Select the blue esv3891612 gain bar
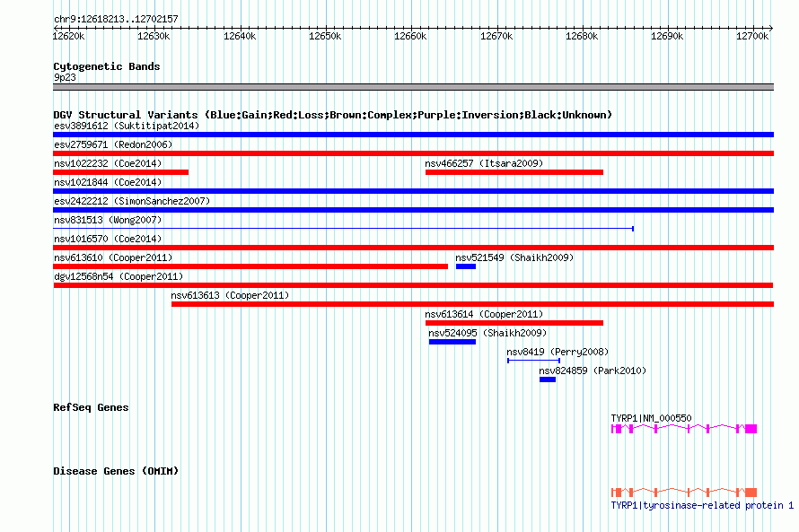This screenshot has height=532, width=799. coord(413,135)
